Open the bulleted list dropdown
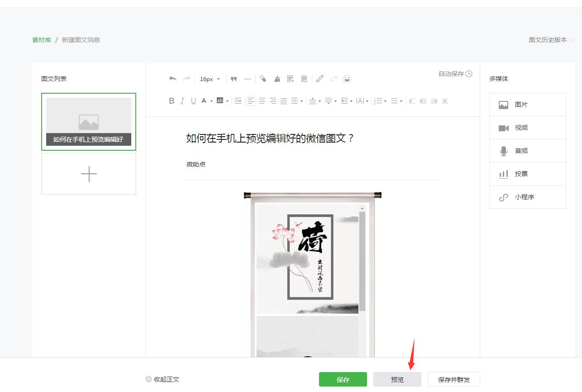Screen dimensions: 582x392 [x=396, y=101]
